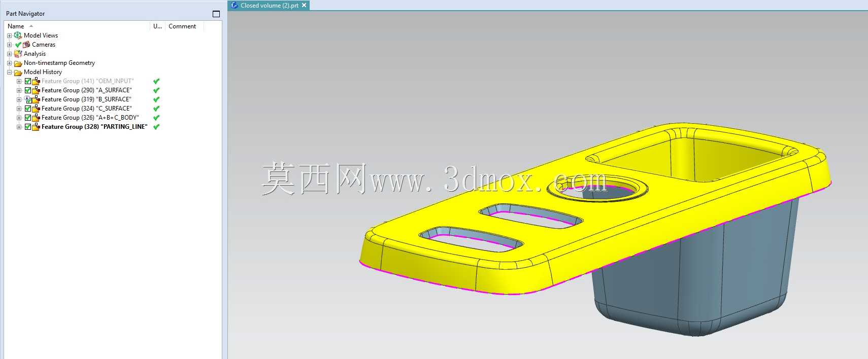Collapse the Model History node
The height and width of the screenshot is (359, 868).
coord(9,72)
